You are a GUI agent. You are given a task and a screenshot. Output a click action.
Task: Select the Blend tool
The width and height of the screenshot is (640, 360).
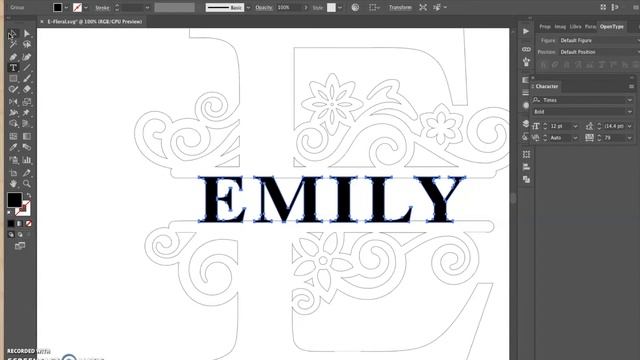27,147
